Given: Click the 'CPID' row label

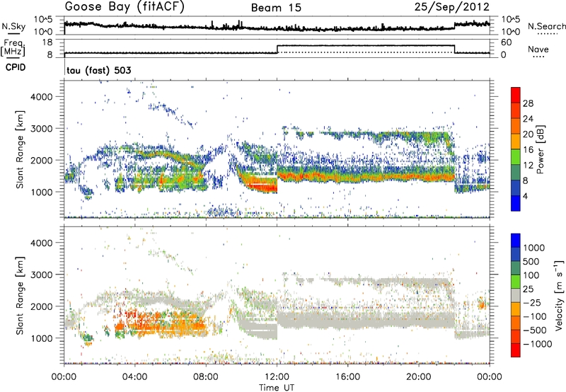Looking at the screenshot, I should 16,67.
